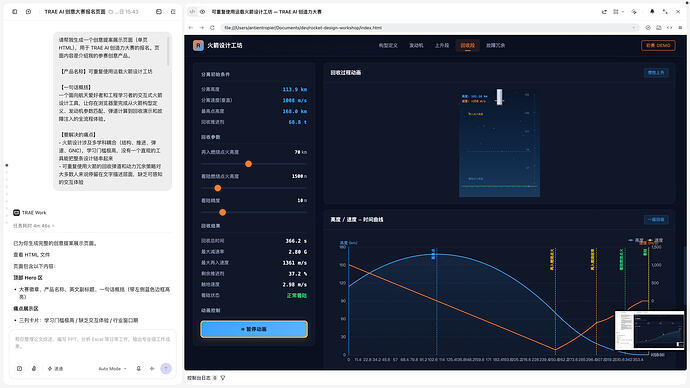Click the screenshot thumbnail at bottom right
Viewport: 690px width, 388px height.
pyautogui.click(x=650, y=330)
